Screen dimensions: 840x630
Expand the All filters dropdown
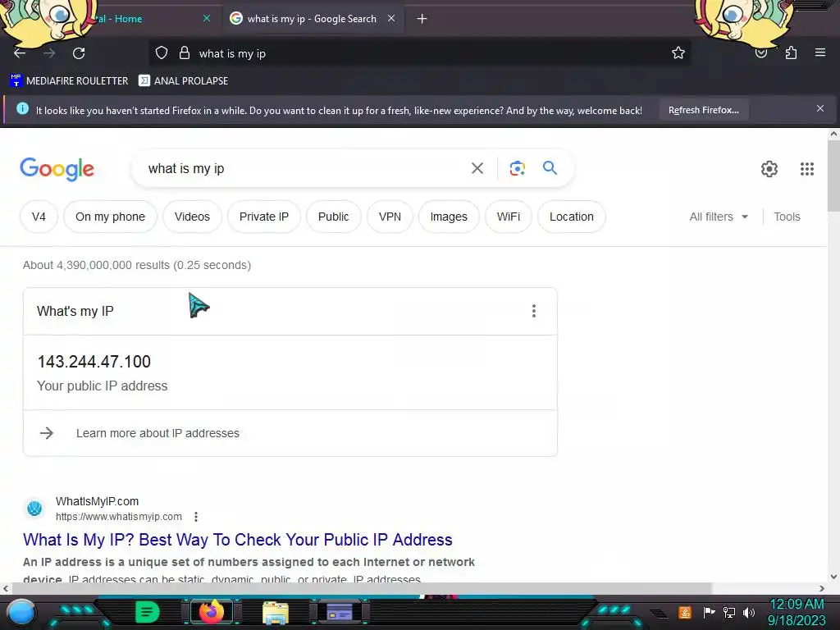click(719, 217)
